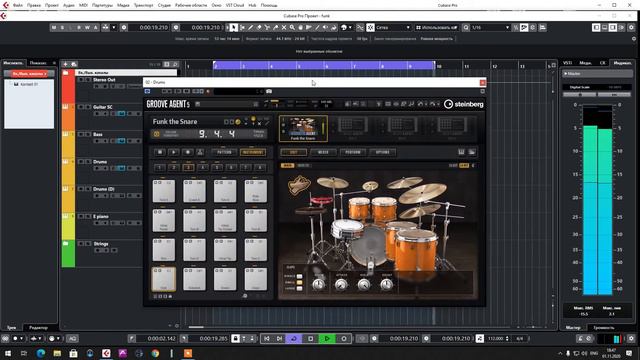This screenshot has height=360, width=640.
Task: Select the Play speaker tool
Action: [x=325, y=27]
